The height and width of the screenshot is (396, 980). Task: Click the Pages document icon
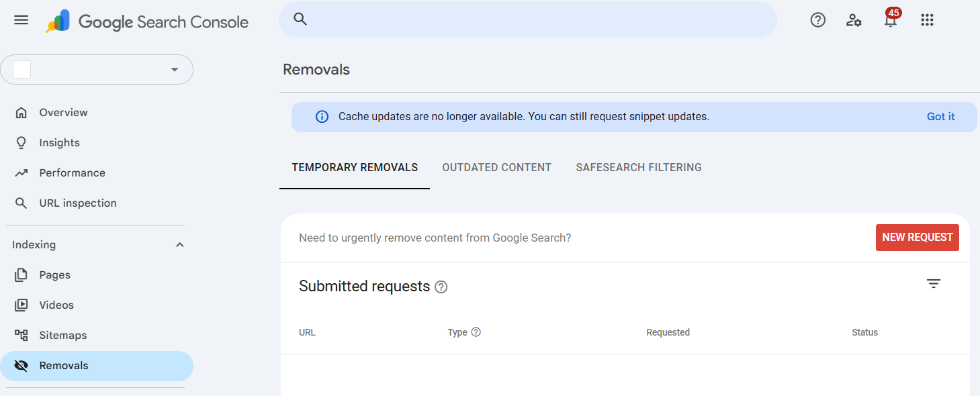21,275
